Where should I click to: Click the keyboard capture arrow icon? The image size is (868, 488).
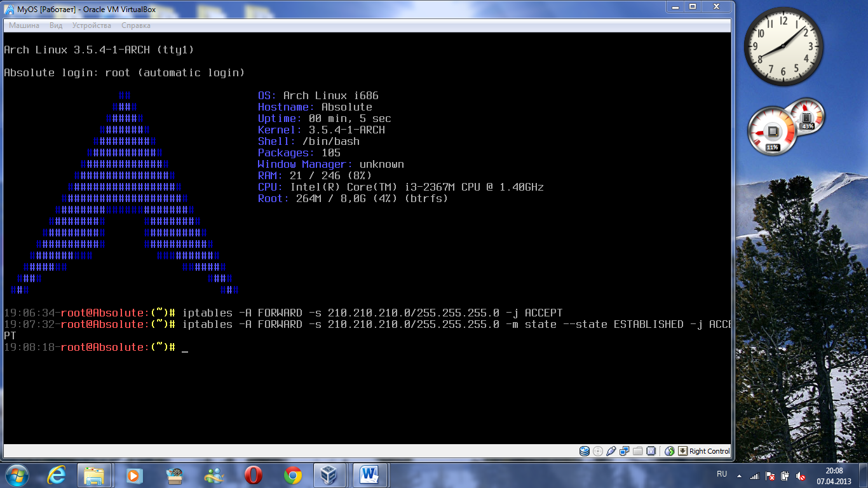click(x=683, y=451)
